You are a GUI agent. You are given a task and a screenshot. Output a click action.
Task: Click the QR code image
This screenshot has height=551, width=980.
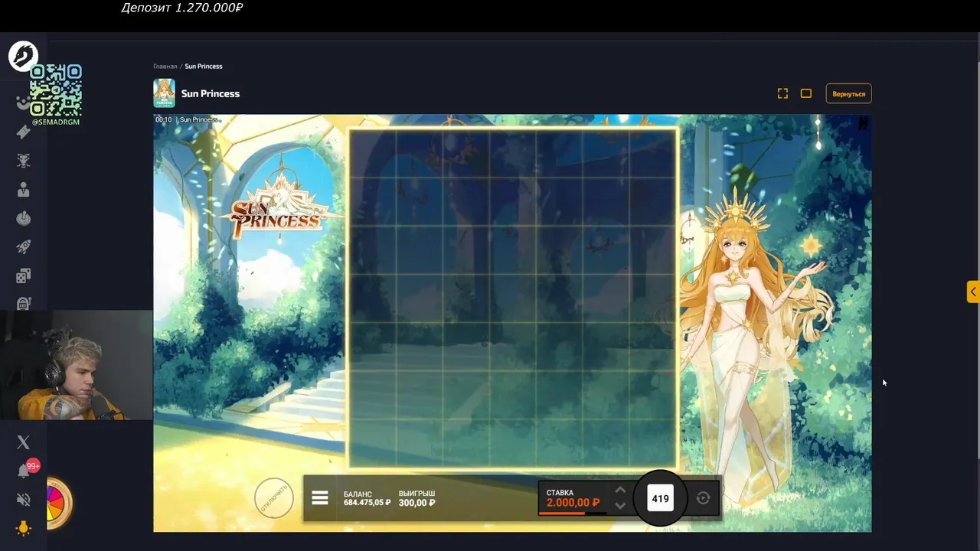click(x=56, y=90)
